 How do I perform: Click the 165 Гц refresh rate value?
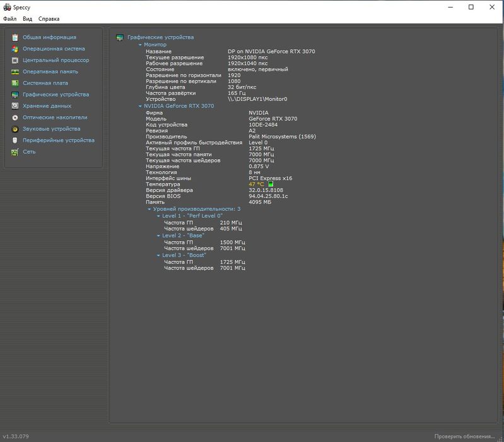(237, 93)
